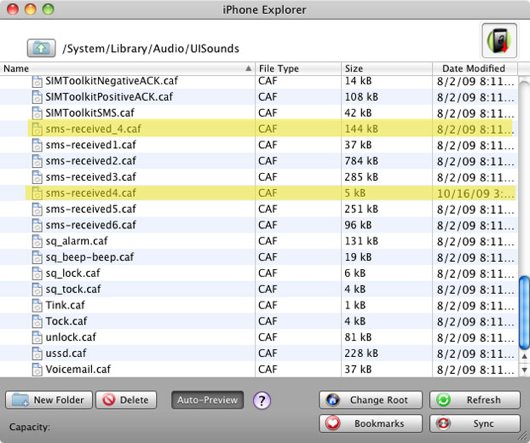Select the sms-received1.caf file name
530x443 pixels.
tap(91, 145)
